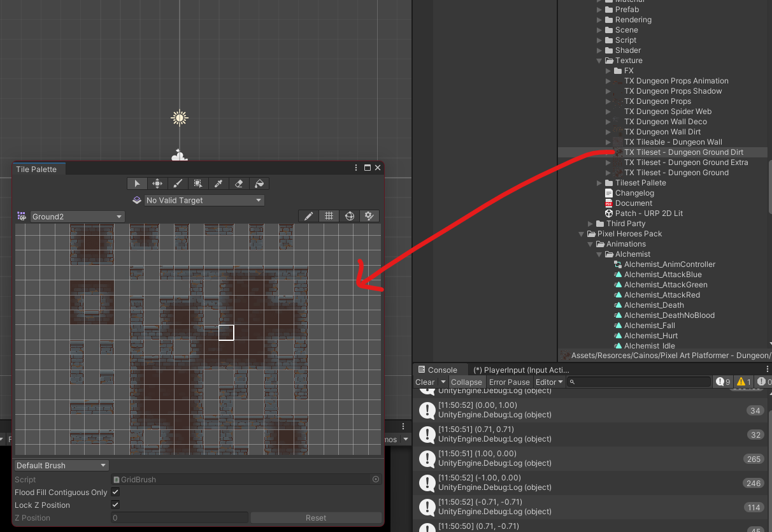The image size is (772, 532).
Task: Open the Ground2 palette dropdown
Action: coord(77,217)
